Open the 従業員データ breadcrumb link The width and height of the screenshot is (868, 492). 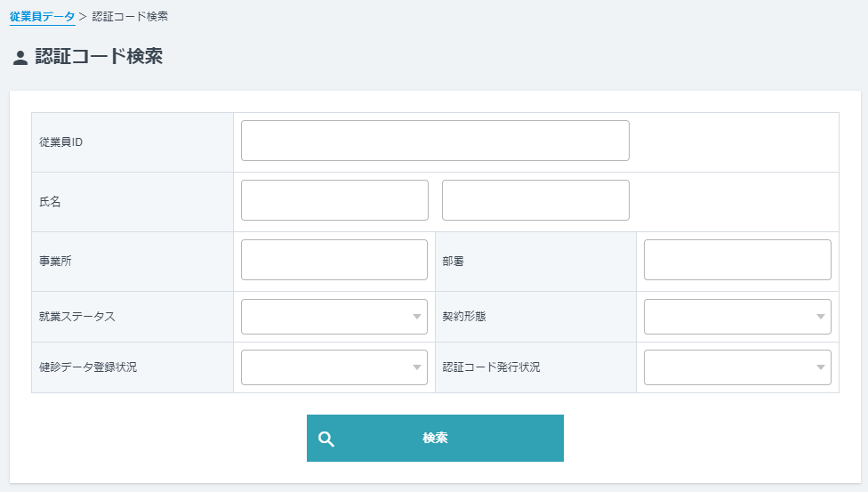[42, 17]
